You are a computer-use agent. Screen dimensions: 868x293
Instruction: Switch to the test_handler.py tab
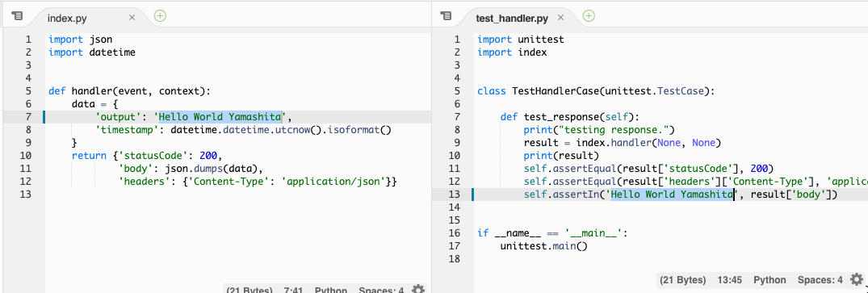pos(512,18)
